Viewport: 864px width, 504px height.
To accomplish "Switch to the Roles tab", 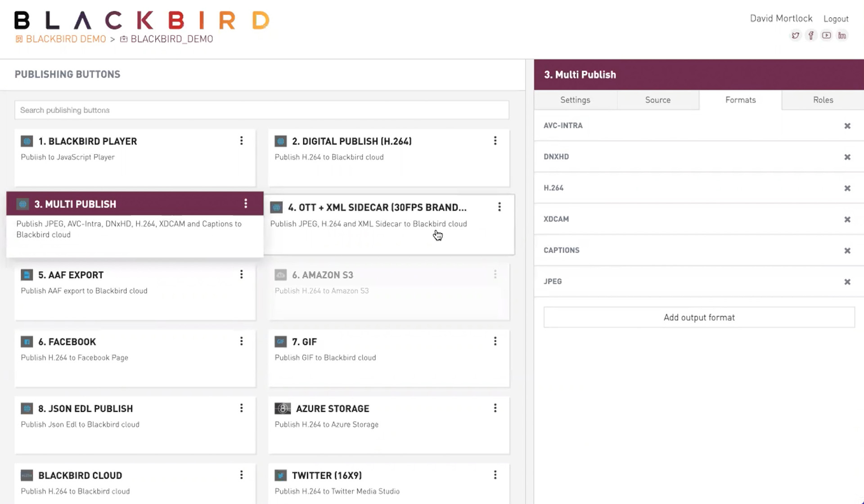I will (823, 100).
